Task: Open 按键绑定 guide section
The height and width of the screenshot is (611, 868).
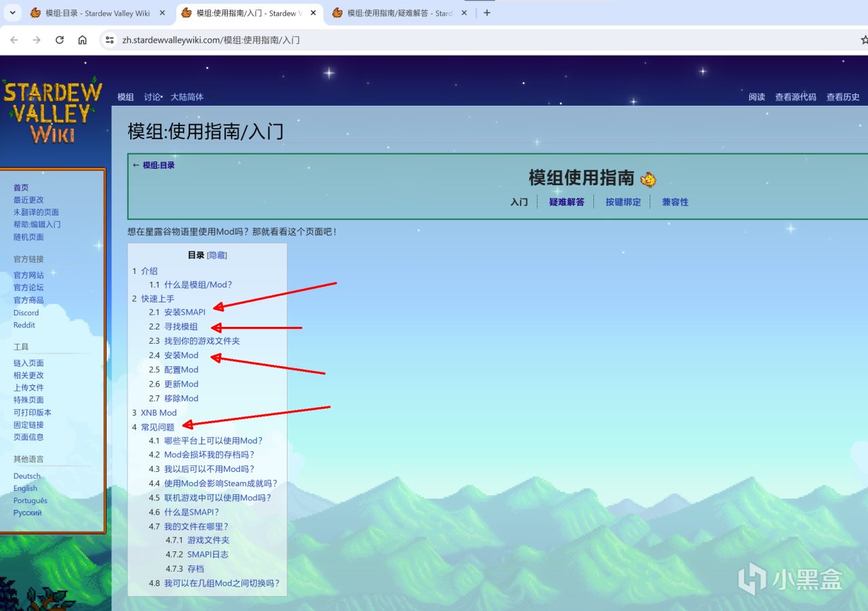Action: pyautogui.click(x=623, y=202)
